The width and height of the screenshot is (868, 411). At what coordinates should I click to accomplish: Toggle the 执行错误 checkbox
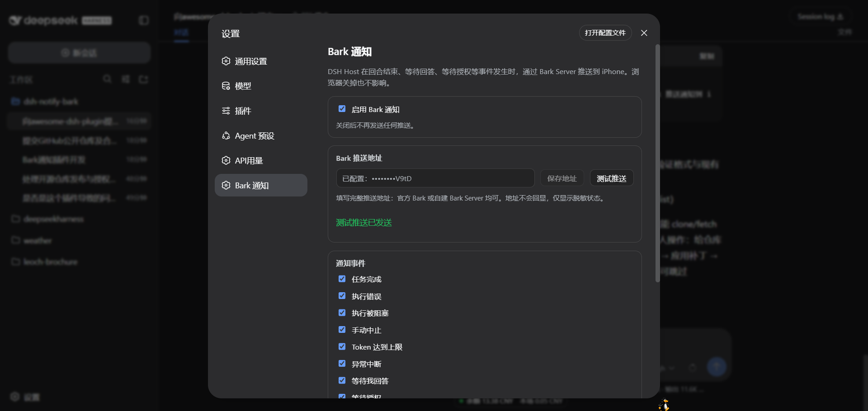(342, 296)
